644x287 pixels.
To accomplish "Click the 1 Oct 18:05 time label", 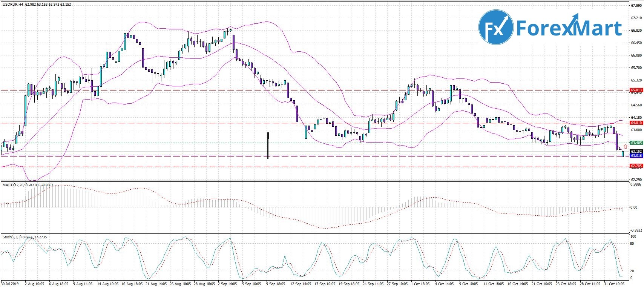I will tap(421, 284).
